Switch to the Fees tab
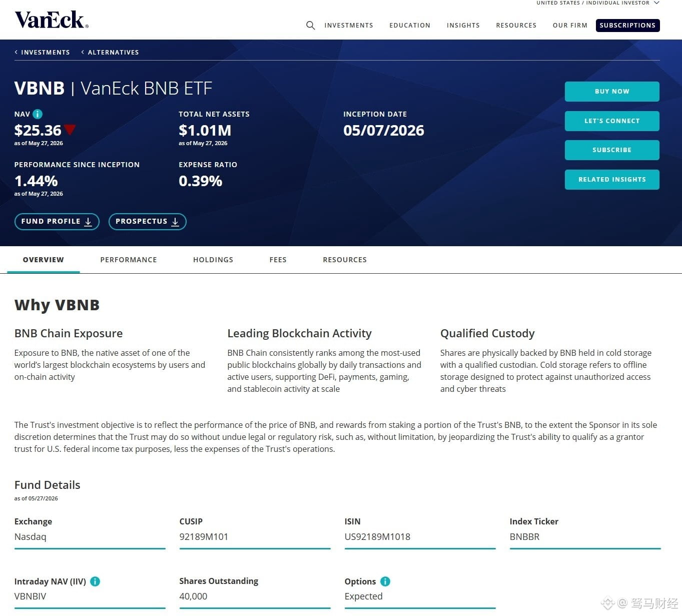 click(278, 260)
